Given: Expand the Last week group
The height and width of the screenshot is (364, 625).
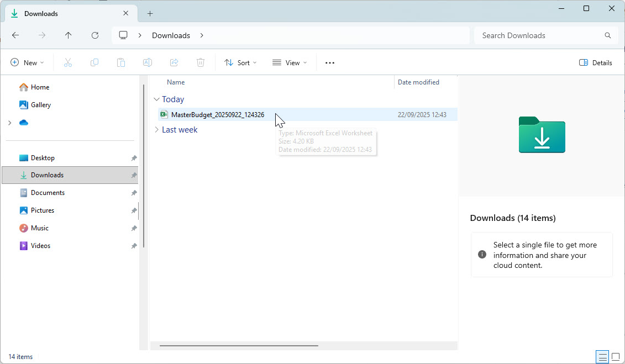Looking at the screenshot, I should [x=156, y=129].
